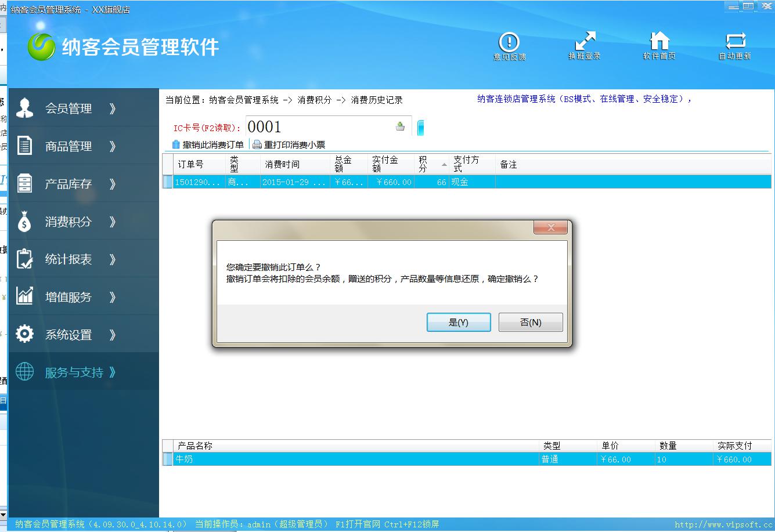775x532 pixels.
Task: Confirm cancellation with 是(Y) button
Action: [x=459, y=323]
